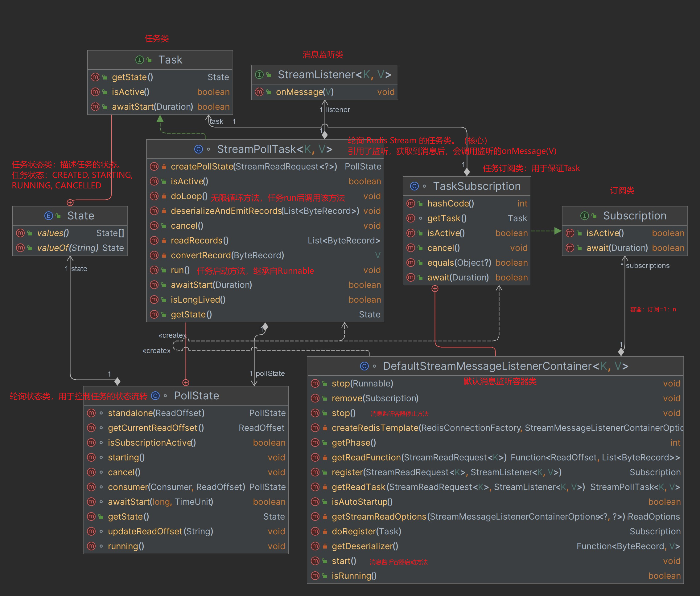Click the interface icon next to StreamListener
The image size is (700, 596).
tap(259, 75)
